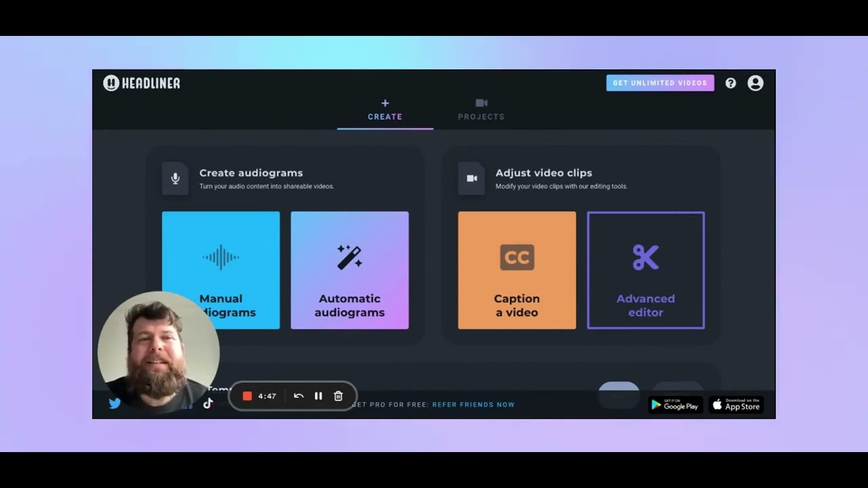
Task: Pause the screen recording
Action: (x=318, y=396)
